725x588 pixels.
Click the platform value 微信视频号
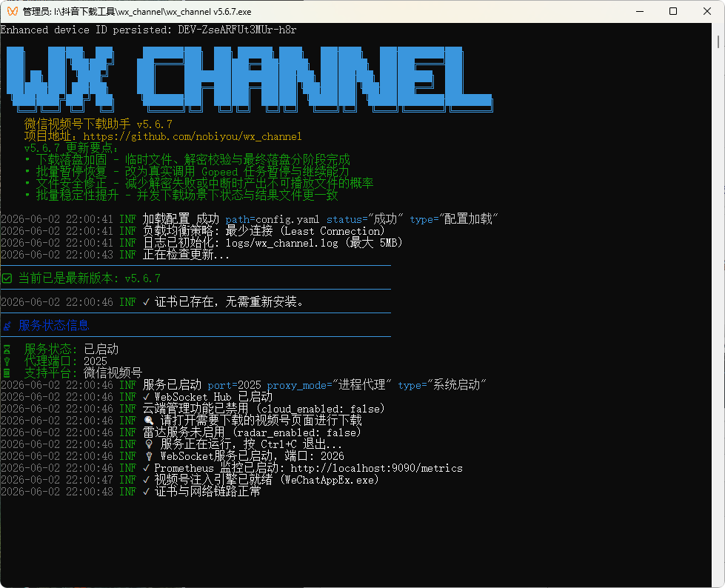click(113, 373)
